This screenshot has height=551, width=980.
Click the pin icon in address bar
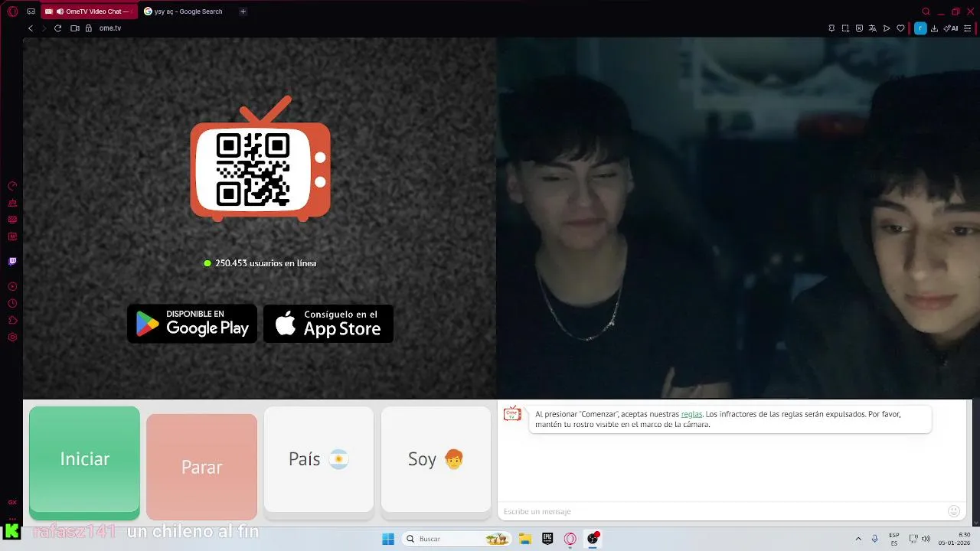click(831, 28)
